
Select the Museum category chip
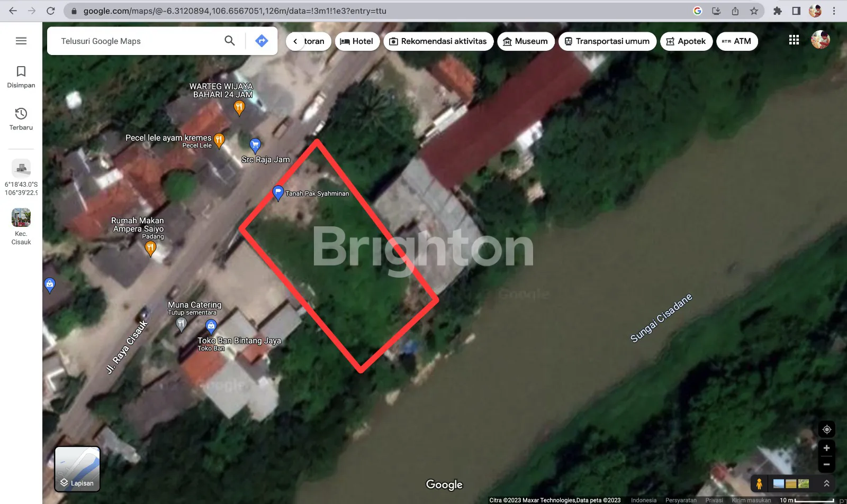(x=525, y=41)
